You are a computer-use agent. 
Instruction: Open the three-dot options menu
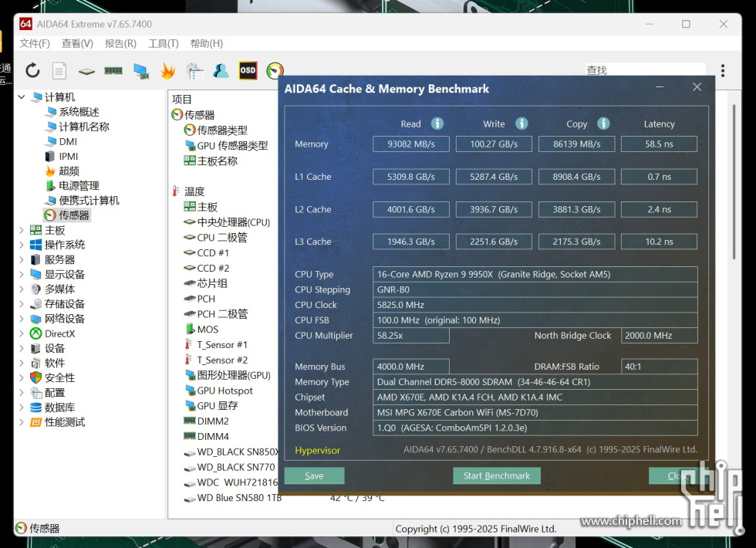tap(722, 70)
